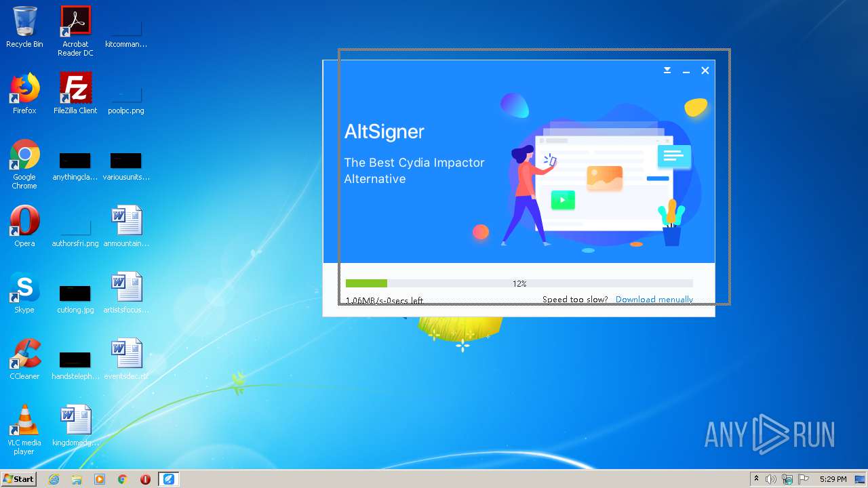Close the AltSigner installer window
The width and height of the screenshot is (868, 488).
click(x=705, y=70)
